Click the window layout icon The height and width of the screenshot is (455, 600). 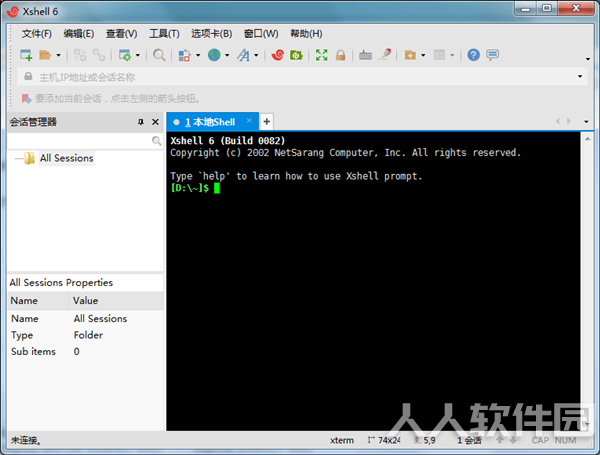439,55
